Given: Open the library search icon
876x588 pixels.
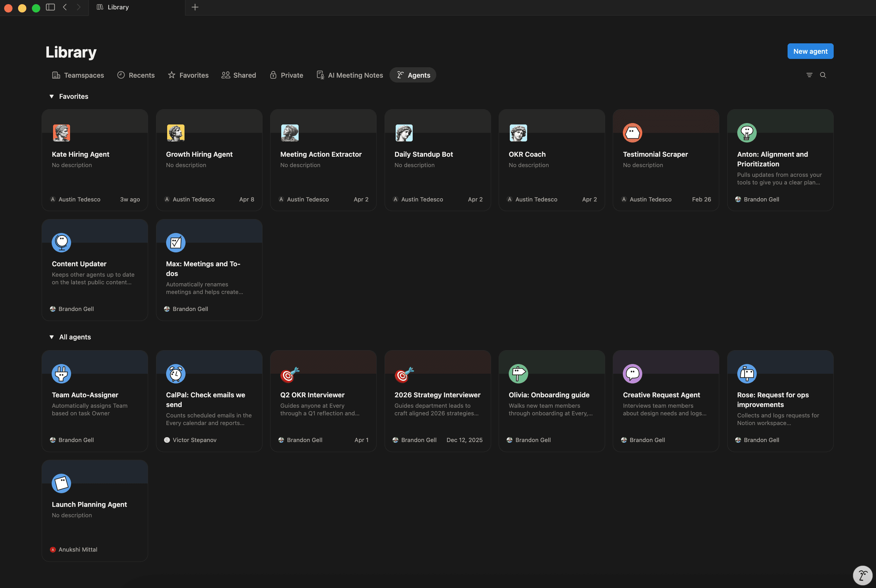Looking at the screenshot, I should pyautogui.click(x=823, y=75).
